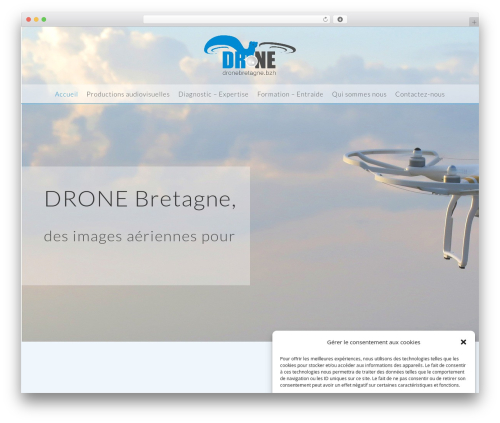
Task: Go to Productions audiovisuelles page
Action: click(128, 94)
